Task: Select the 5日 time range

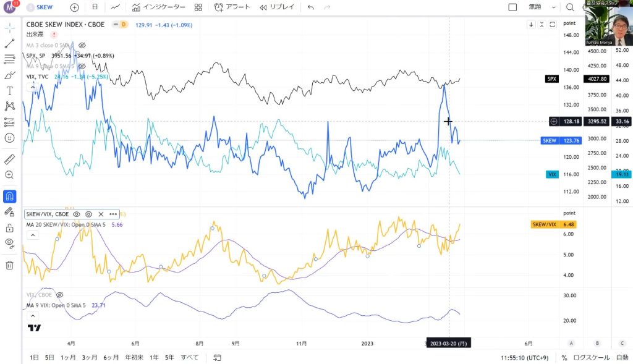Action: coord(49,358)
